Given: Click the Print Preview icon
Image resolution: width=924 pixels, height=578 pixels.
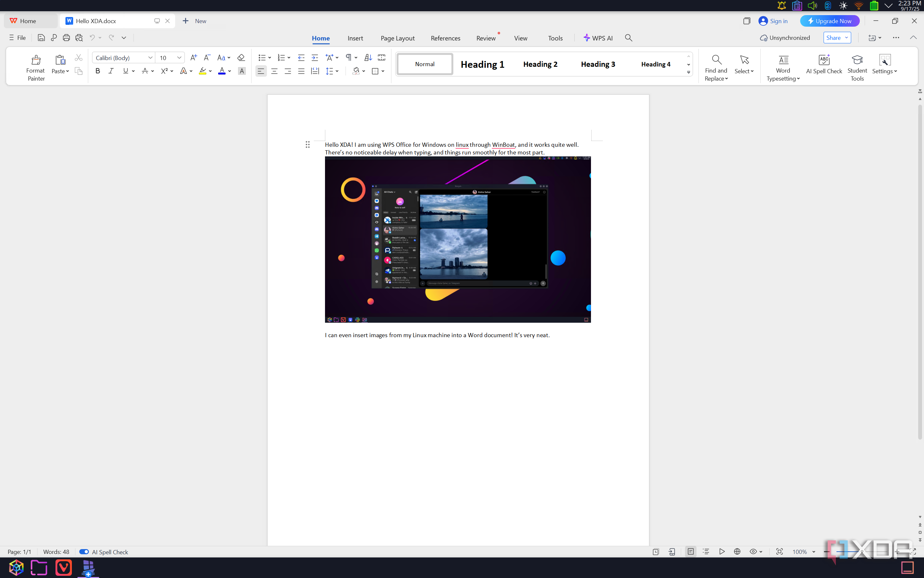Looking at the screenshot, I should [x=79, y=38].
